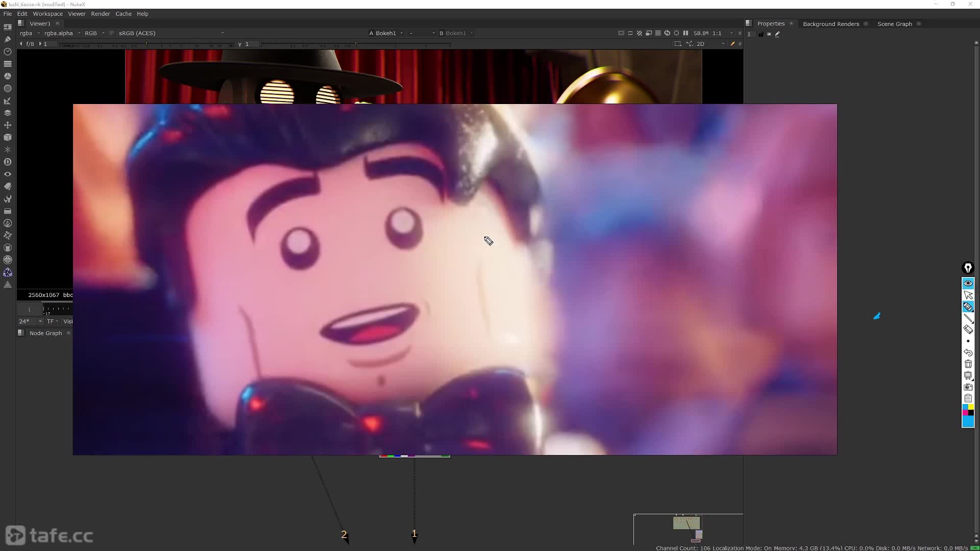Open the wipe composite mode dropdown
Viewport: 980px width, 551px height.
point(422,33)
